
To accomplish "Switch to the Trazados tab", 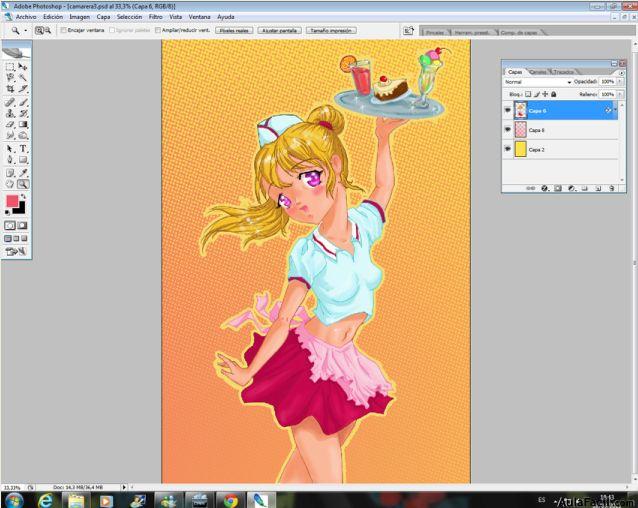I will click(x=563, y=72).
